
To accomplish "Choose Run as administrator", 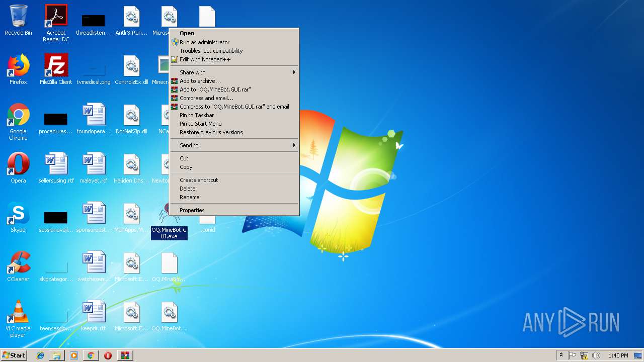I will [234, 42].
